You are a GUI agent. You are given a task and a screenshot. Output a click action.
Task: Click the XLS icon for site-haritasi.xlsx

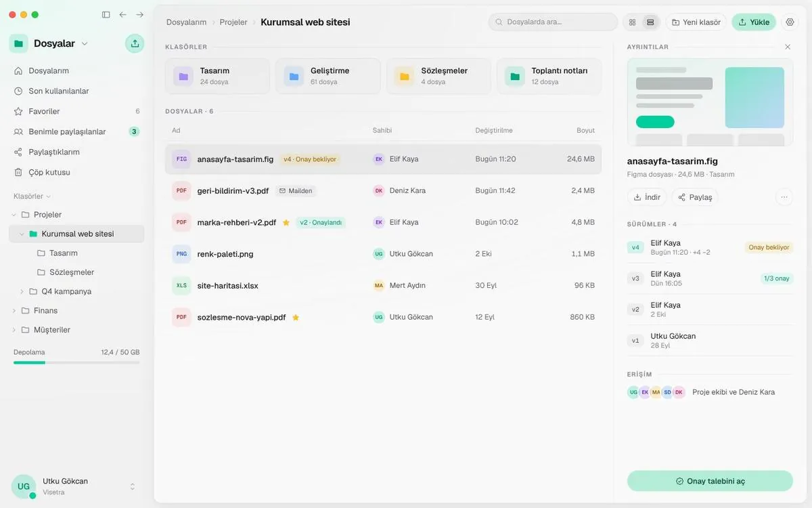pos(181,285)
